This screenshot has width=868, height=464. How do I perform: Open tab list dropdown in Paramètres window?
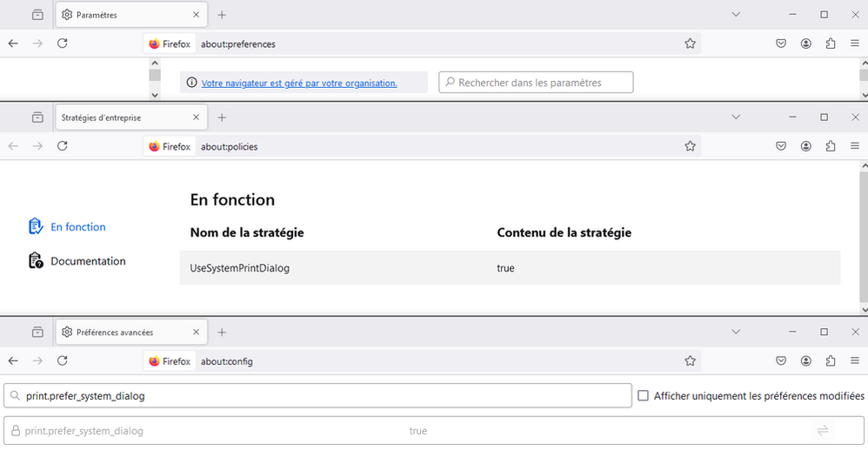[736, 15]
